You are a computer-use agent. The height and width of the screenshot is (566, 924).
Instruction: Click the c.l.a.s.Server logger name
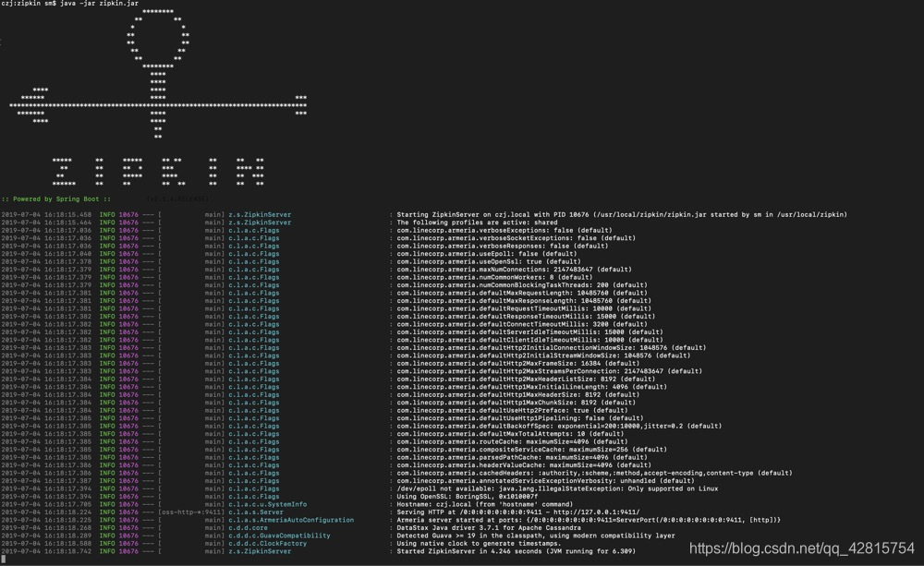pos(256,512)
